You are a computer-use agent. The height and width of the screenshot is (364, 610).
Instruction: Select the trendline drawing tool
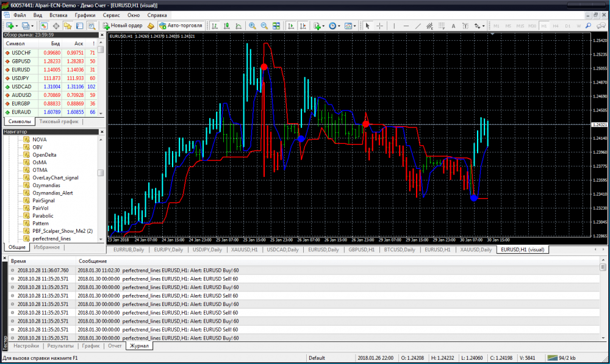tap(418, 26)
